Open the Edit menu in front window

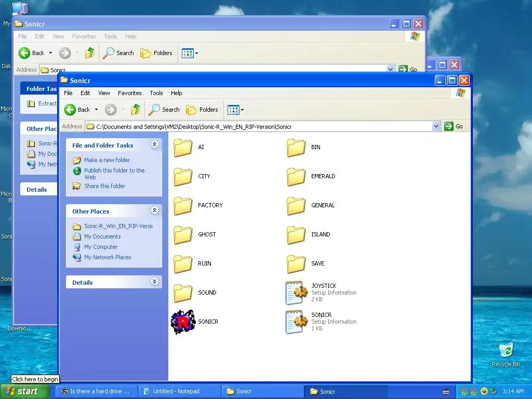tap(85, 93)
